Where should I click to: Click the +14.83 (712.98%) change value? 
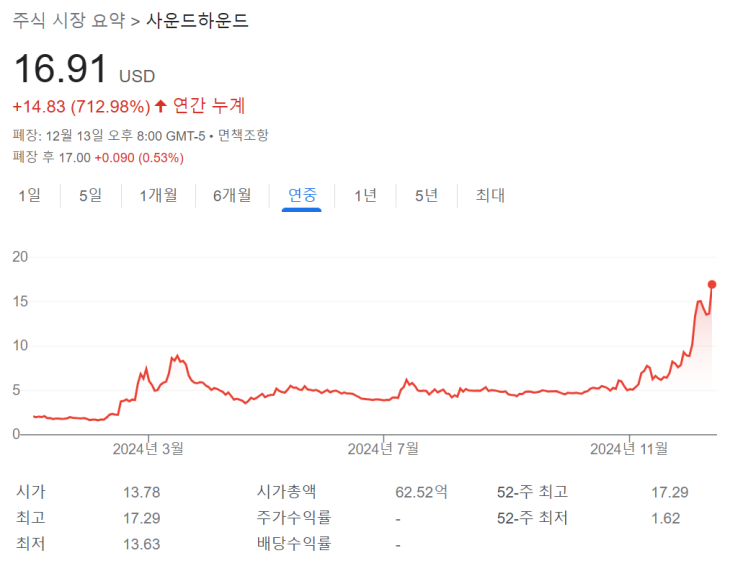click(81, 106)
